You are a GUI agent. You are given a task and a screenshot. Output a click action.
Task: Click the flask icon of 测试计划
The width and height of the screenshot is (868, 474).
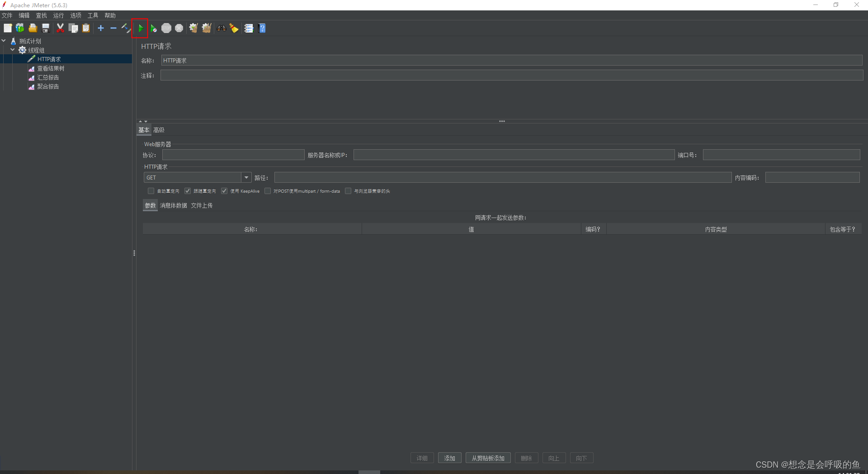point(13,41)
